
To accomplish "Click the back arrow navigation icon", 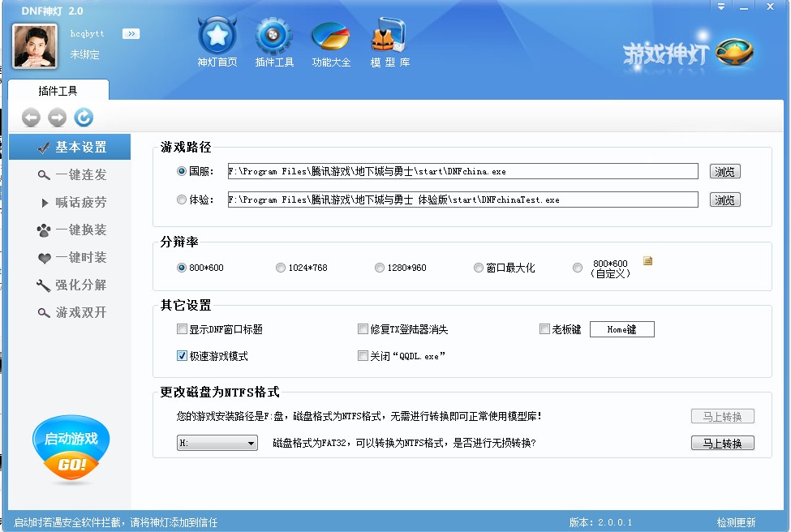I will 31,118.
